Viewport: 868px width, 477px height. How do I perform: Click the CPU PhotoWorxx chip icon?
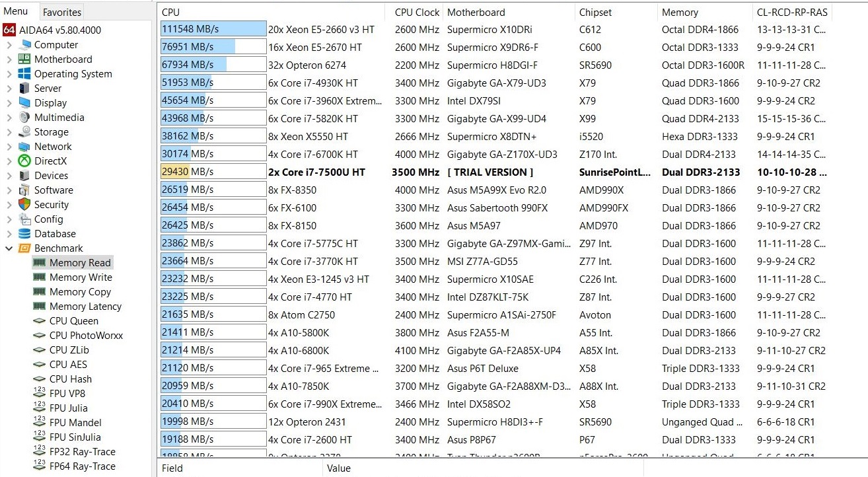pyautogui.click(x=40, y=336)
